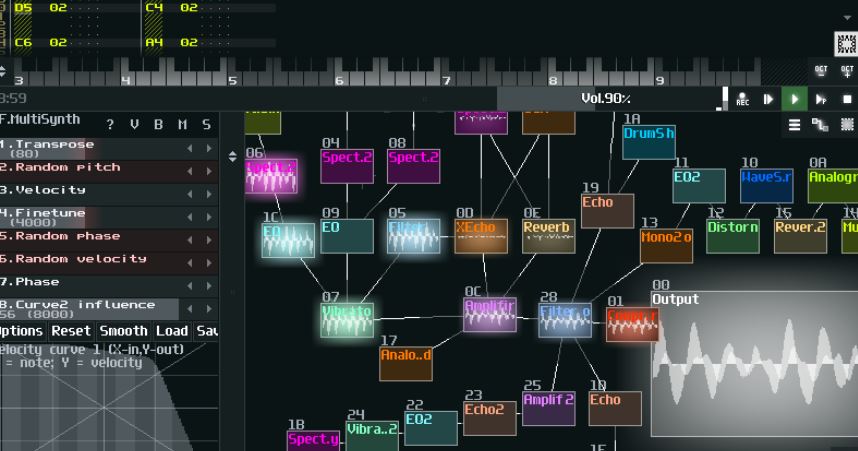
Task: Toggle Bypass (B) for MultiSynth
Action: point(158,125)
